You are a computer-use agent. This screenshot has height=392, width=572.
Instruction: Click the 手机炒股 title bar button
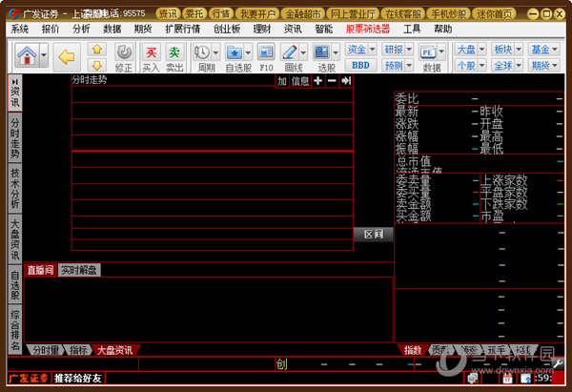point(448,14)
